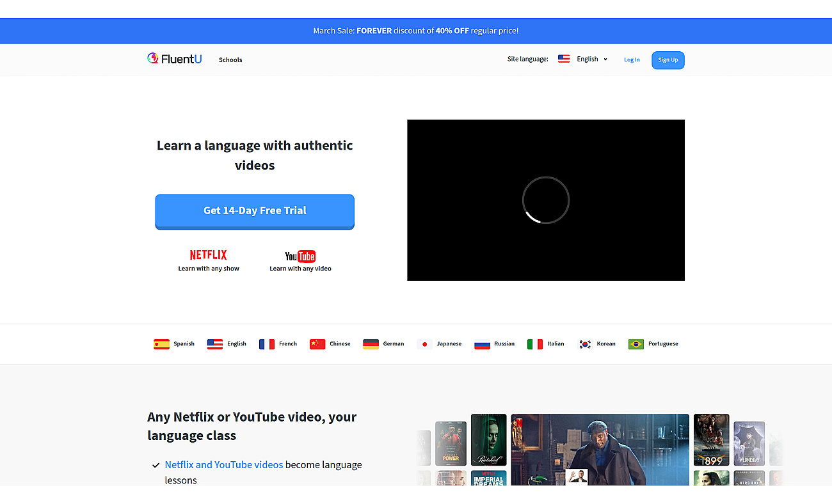Choose the Korean language label
This screenshot has height=504, width=832.
pos(606,344)
